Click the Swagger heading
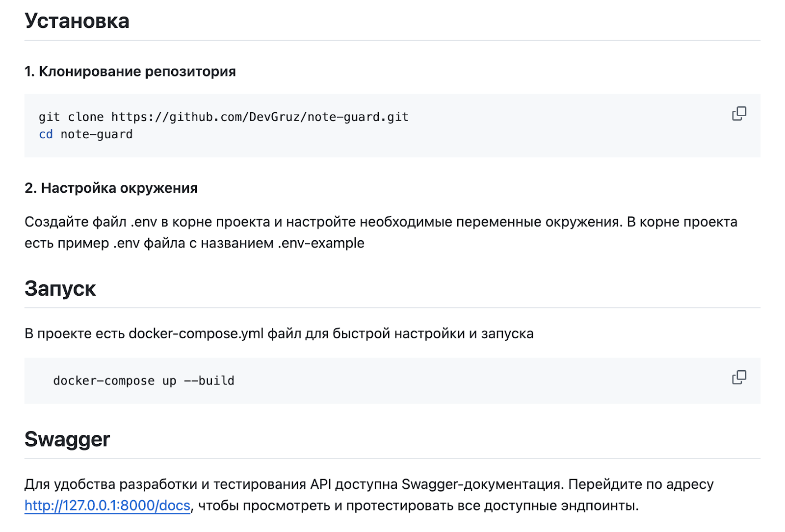 (x=67, y=439)
